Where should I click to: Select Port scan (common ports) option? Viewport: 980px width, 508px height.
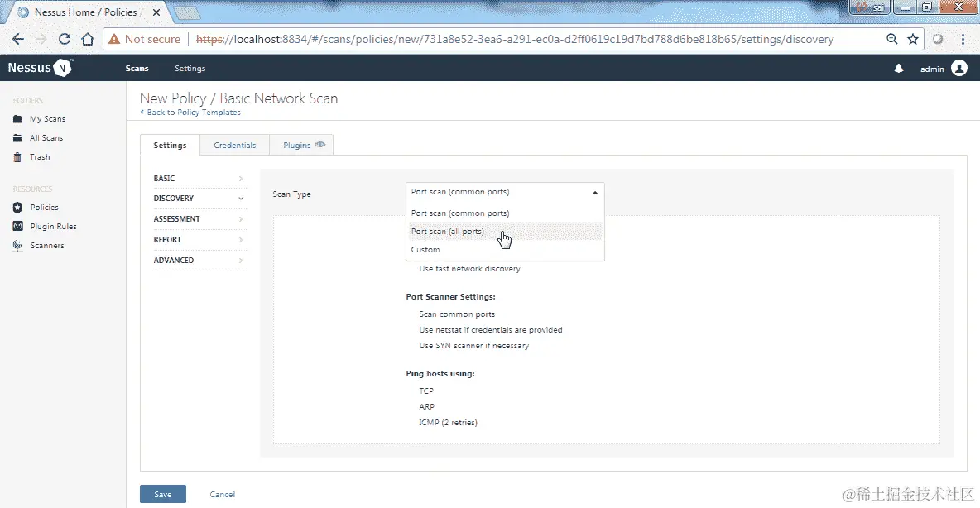tap(505, 213)
